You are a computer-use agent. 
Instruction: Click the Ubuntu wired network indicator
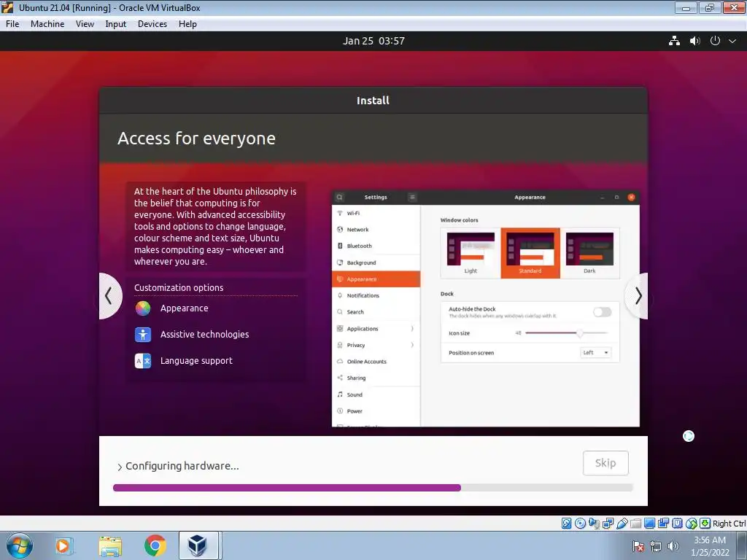click(674, 41)
